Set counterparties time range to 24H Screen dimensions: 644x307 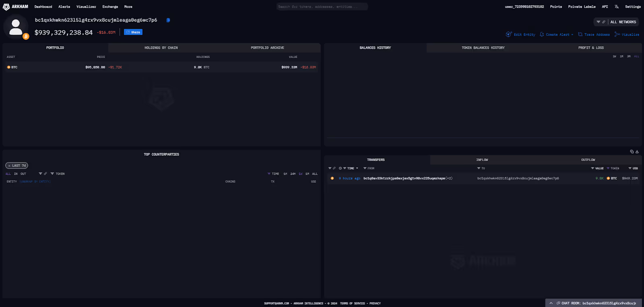point(293,174)
